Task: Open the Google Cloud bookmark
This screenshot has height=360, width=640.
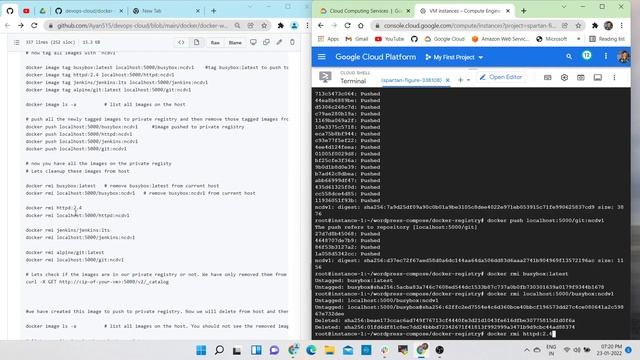Action: point(444,39)
